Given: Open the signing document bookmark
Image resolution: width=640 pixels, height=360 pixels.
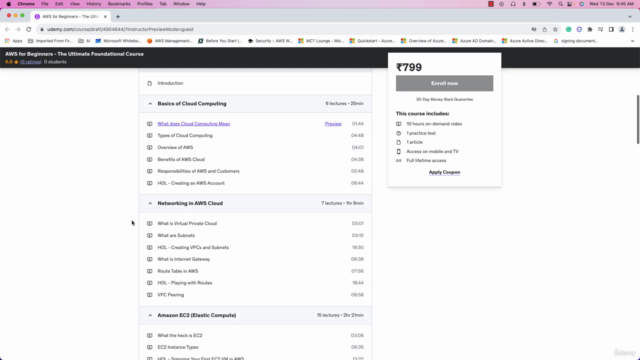Looking at the screenshot, I should coord(576,41).
